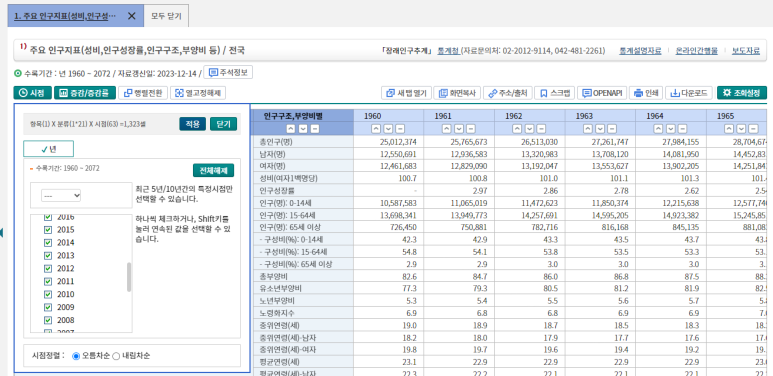Image resolution: width=773 pixels, height=376 pixels.
Task: Open the 주소/출처 link button
Action: 507,93
